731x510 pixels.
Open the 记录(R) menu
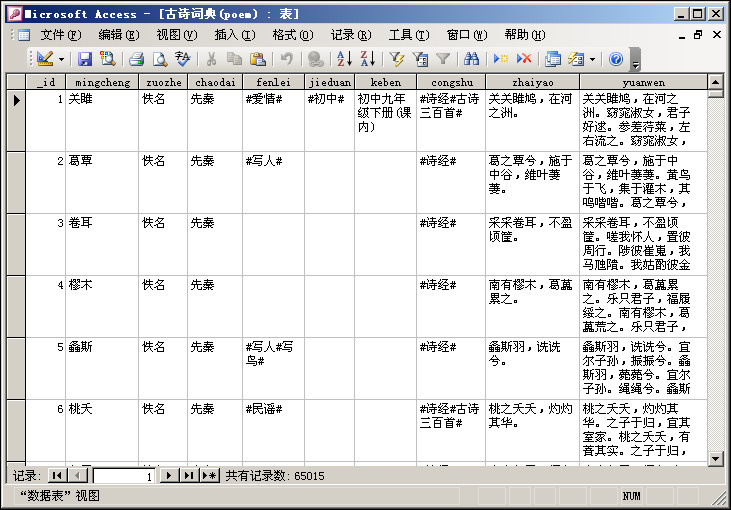click(x=351, y=35)
